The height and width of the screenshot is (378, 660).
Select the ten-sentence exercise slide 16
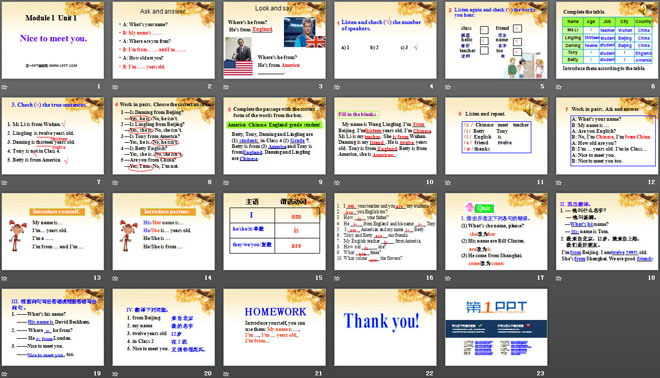385,232
